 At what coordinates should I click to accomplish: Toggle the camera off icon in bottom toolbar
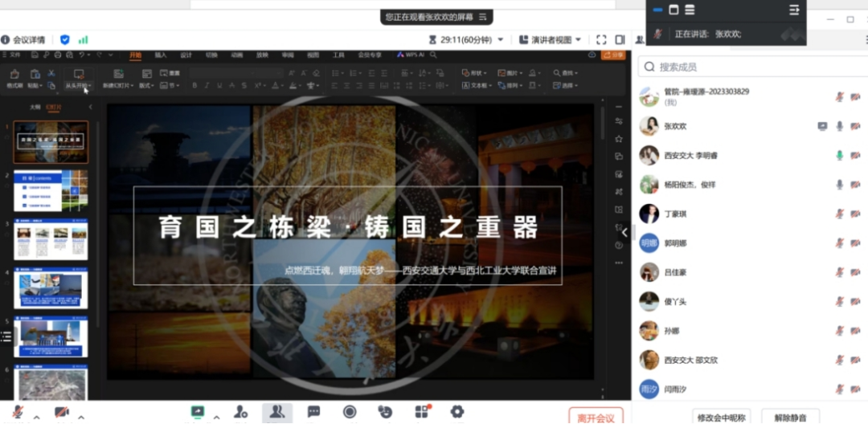point(61,413)
